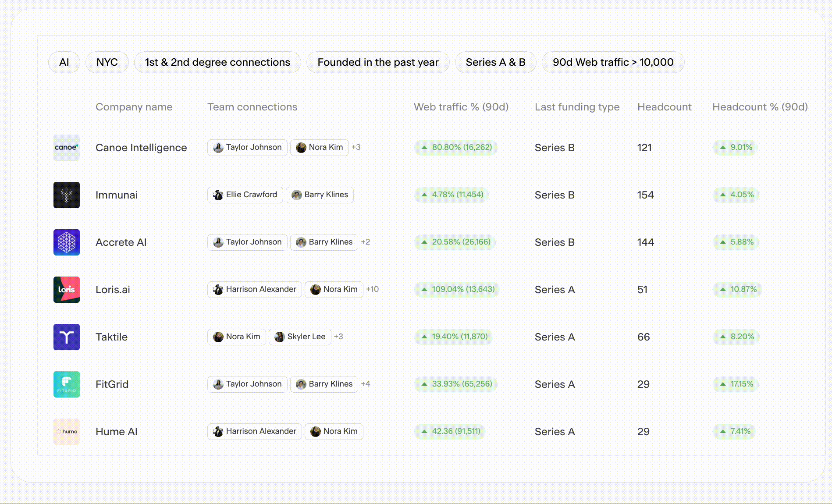The height and width of the screenshot is (504, 832).
Task: Click the Hume AI logo
Action: 67,432
